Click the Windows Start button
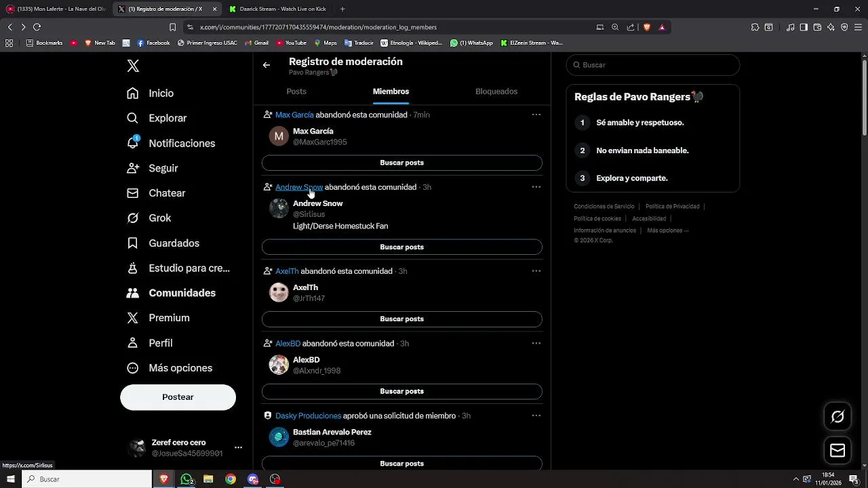868x488 pixels. pos(10,479)
